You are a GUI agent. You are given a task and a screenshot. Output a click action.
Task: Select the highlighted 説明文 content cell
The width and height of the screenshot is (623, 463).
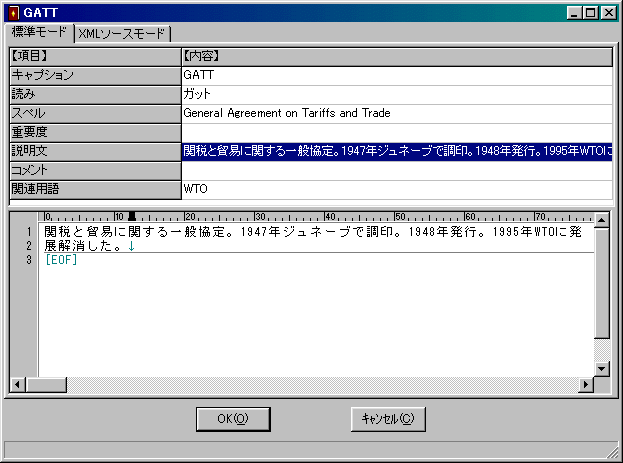point(396,151)
